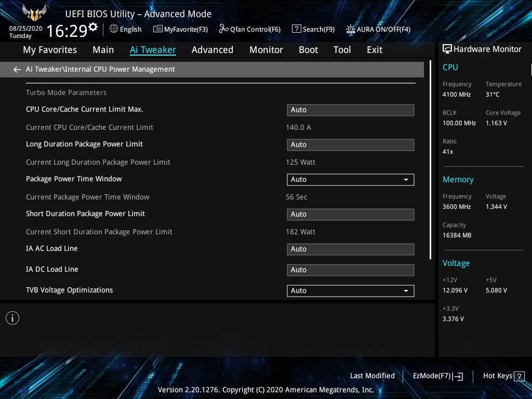Click the BCLK 100.00 MHz value
The image size is (532, 399).
point(459,123)
